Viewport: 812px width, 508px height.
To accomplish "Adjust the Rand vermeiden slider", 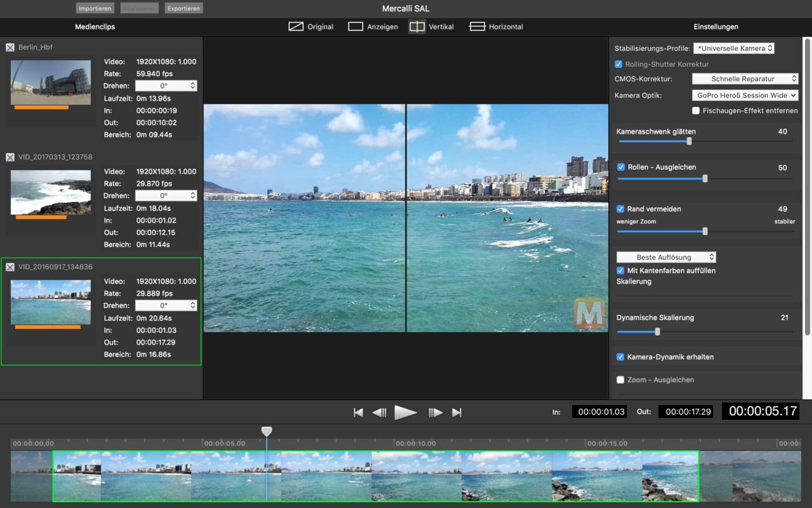I will (705, 231).
